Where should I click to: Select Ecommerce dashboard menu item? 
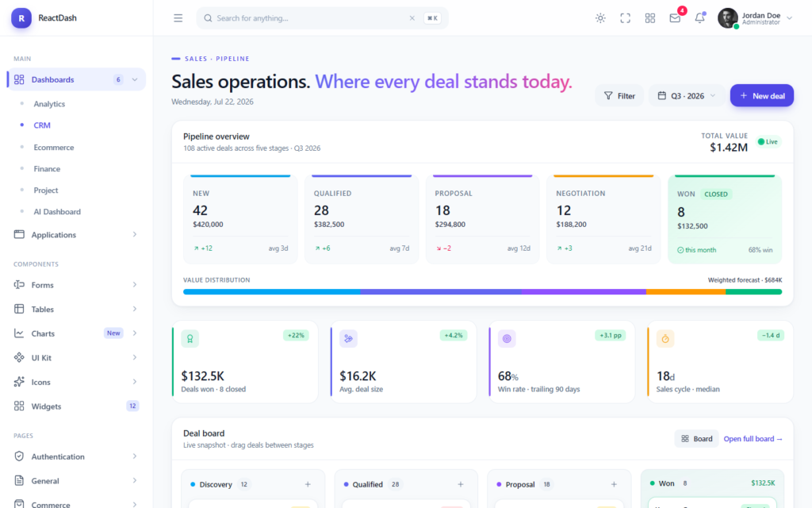[x=54, y=147]
